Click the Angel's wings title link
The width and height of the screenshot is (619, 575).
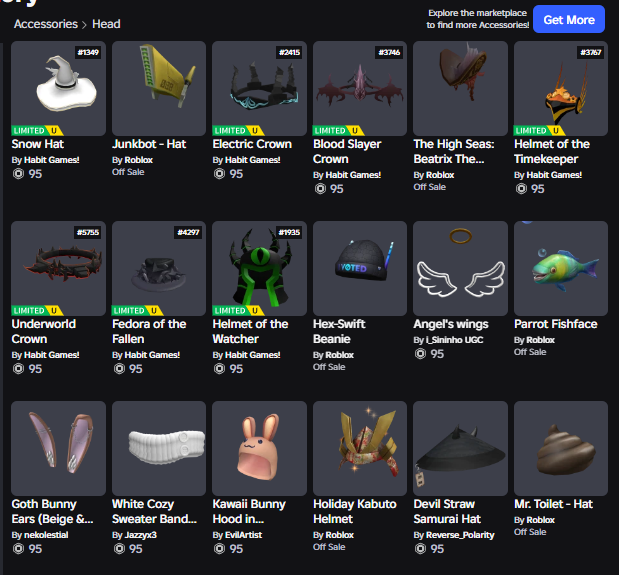451,324
